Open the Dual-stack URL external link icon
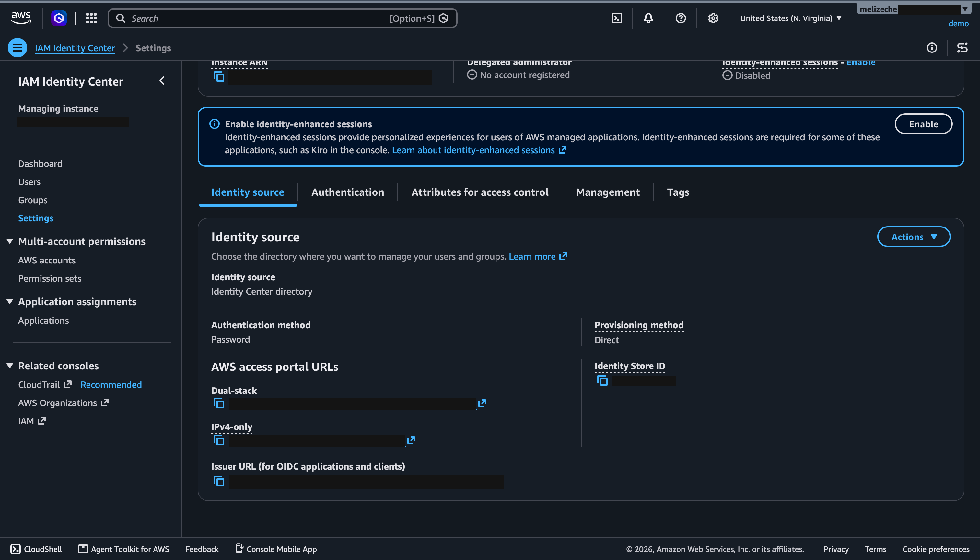The height and width of the screenshot is (560, 980). (x=482, y=403)
